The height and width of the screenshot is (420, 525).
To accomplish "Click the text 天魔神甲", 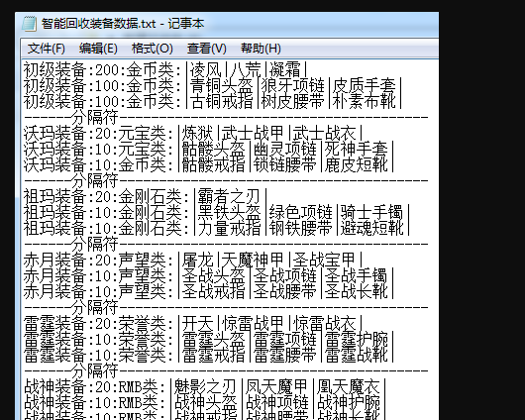I will [x=254, y=260].
